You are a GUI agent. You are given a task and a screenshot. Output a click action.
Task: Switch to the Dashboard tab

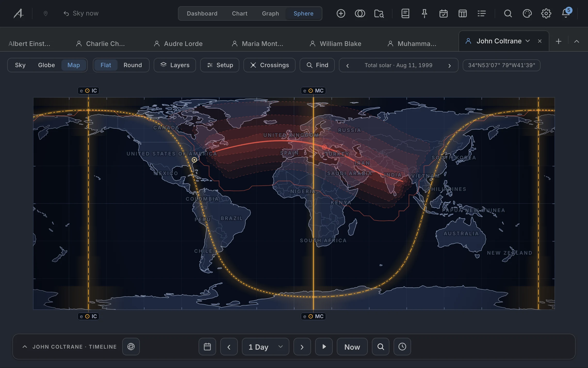pyautogui.click(x=202, y=13)
